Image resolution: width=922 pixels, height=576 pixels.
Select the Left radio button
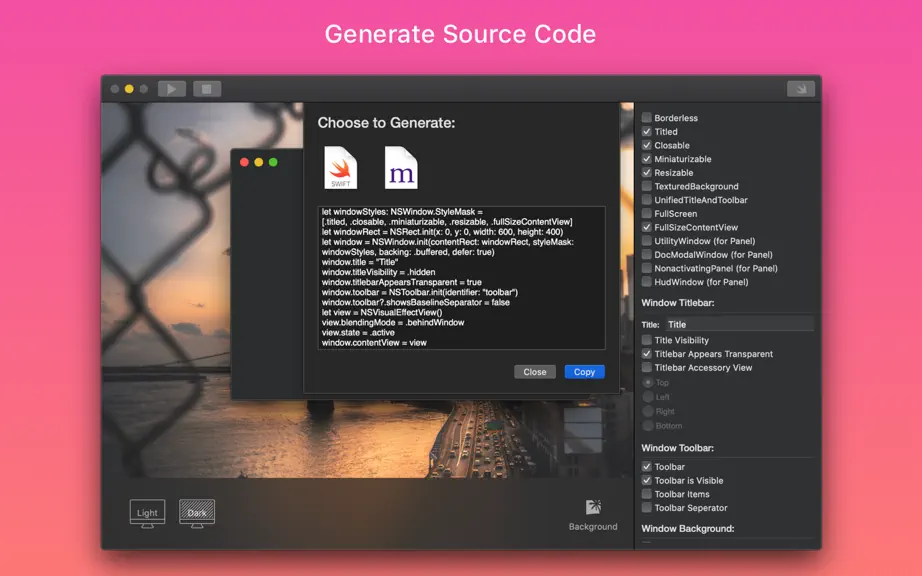click(x=648, y=397)
